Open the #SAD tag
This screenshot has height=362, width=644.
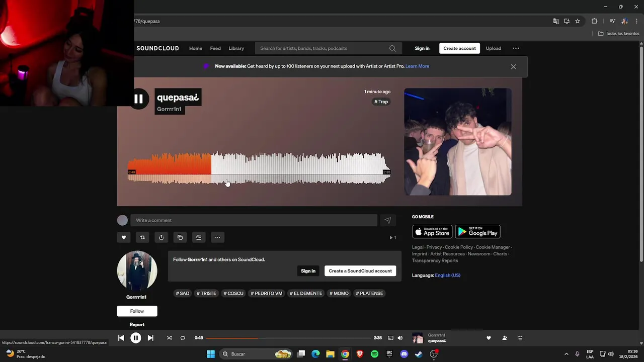click(183, 294)
